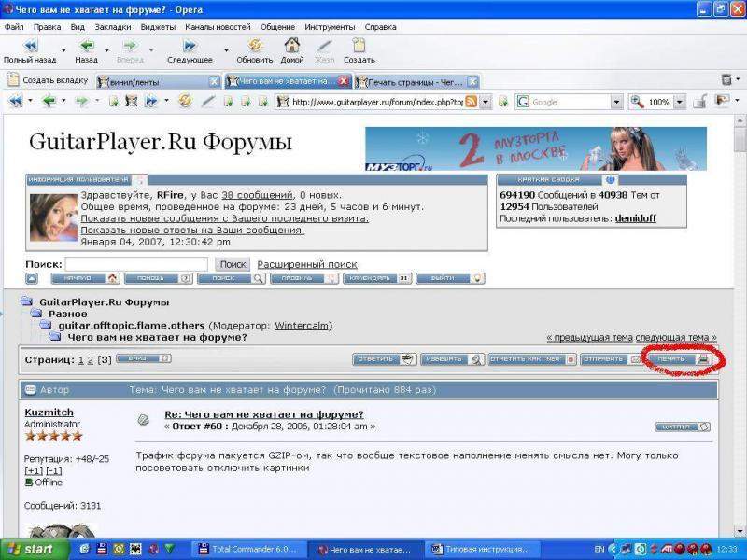This screenshot has width=747, height=560.
Task: Click the Ответить reply button
Action: click(x=385, y=359)
